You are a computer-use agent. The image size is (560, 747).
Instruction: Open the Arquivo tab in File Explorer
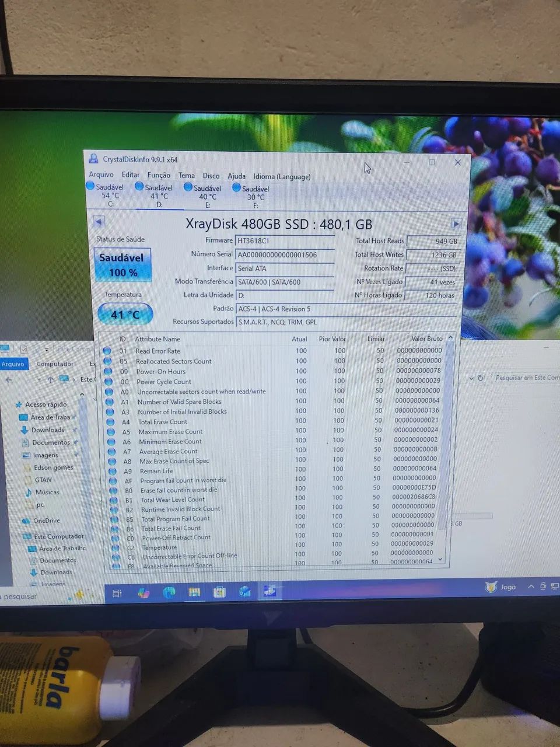pos(13,364)
